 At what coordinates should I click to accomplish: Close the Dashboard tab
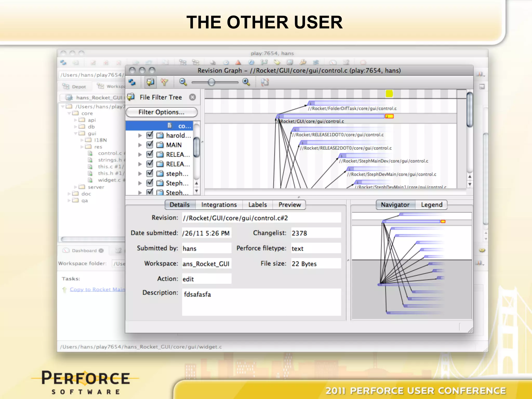tap(101, 251)
